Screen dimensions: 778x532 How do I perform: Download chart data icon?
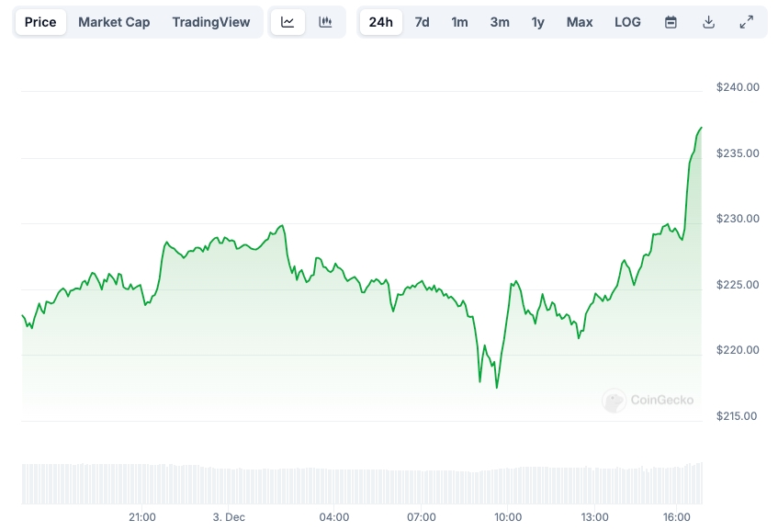point(708,22)
